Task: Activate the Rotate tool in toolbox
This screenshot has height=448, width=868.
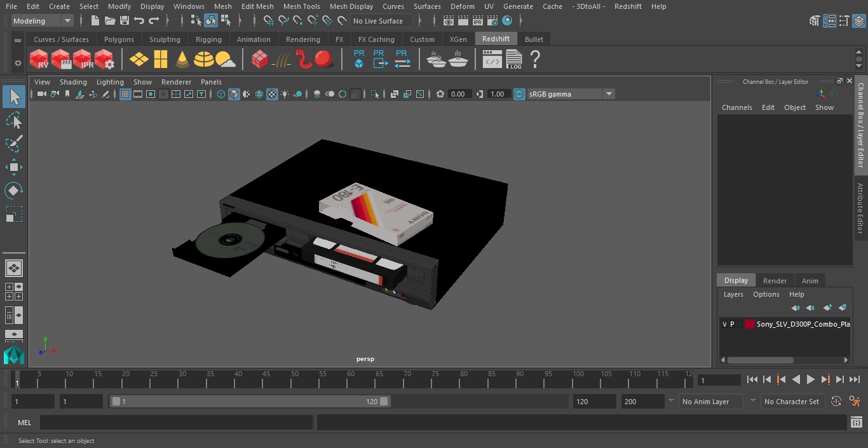Action: pos(13,191)
